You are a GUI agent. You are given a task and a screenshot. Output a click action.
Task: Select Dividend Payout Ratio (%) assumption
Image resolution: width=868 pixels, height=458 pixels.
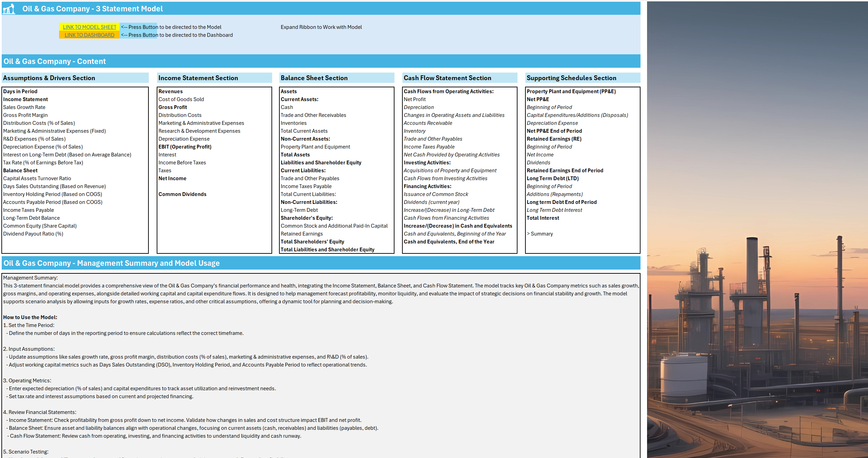point(33,233)
